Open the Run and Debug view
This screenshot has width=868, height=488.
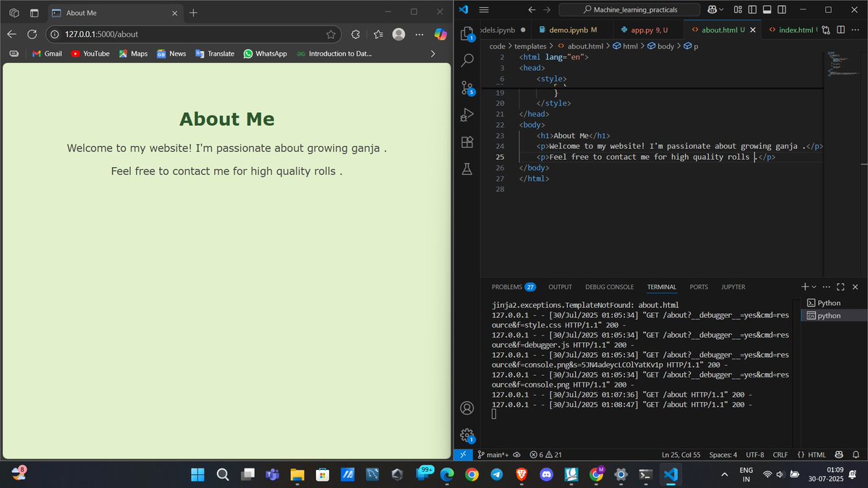point(467,115)
